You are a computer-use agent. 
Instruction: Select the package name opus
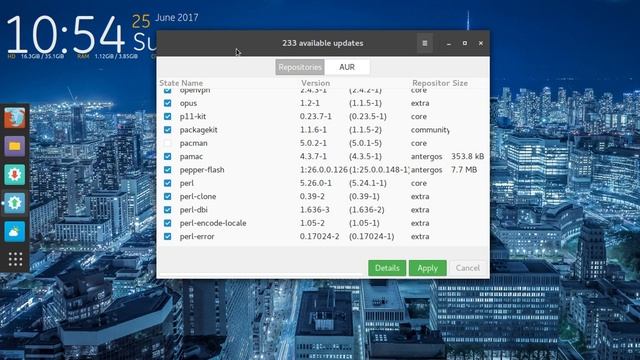(x=188, y=103)
